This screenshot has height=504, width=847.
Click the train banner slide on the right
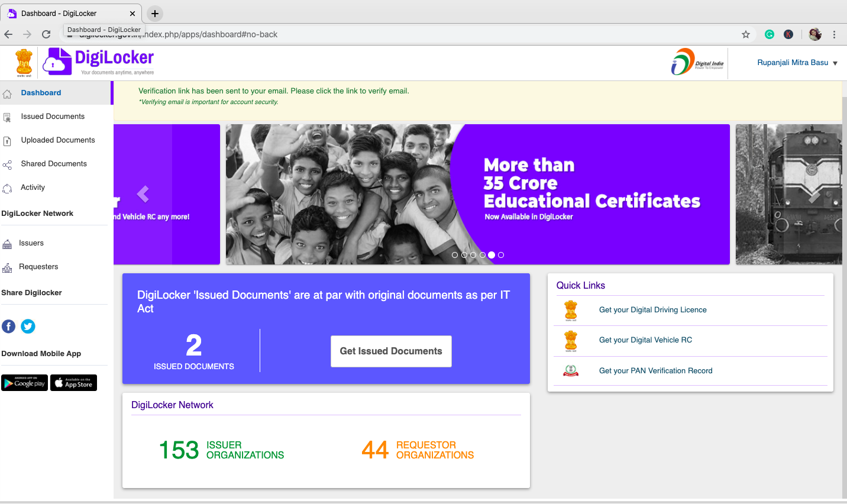(x=789, y=194)
